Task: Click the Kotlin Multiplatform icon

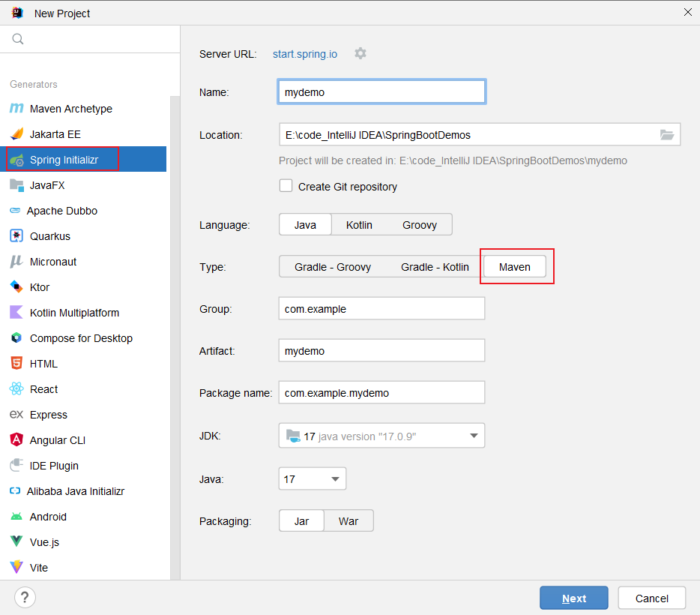Action: pos(16,312)
